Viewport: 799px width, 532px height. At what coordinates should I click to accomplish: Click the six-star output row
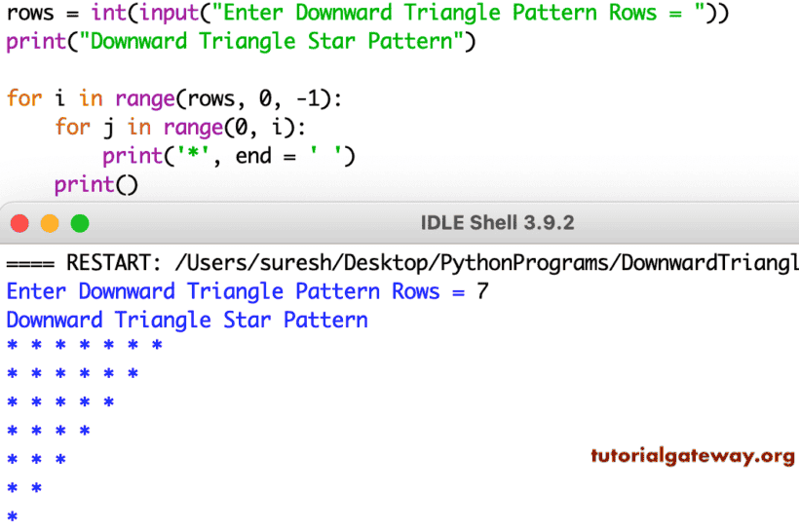pyautogui.click(x=72, y=374)
